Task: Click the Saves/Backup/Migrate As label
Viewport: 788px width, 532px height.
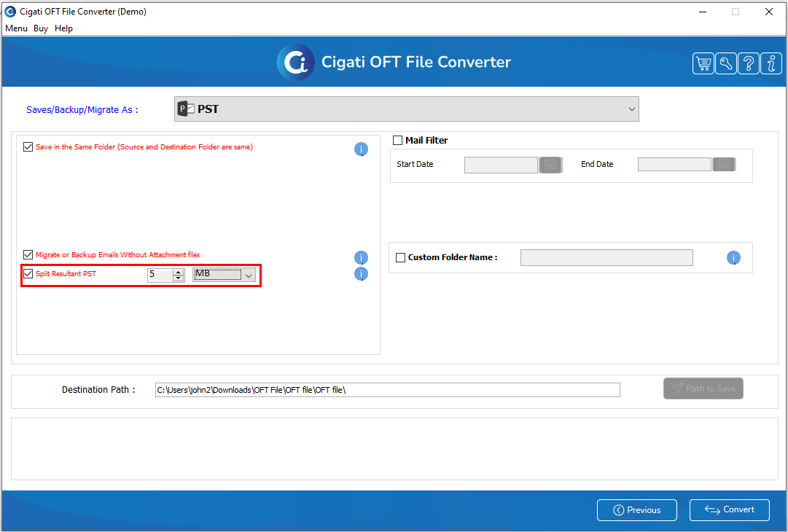Action: coord(82,109)
